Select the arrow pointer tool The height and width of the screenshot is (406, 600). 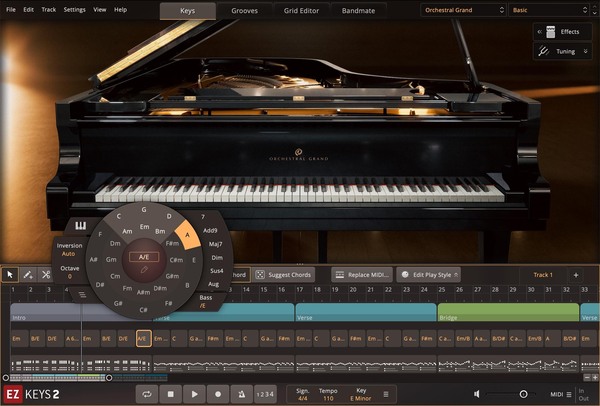click(10, 274)
